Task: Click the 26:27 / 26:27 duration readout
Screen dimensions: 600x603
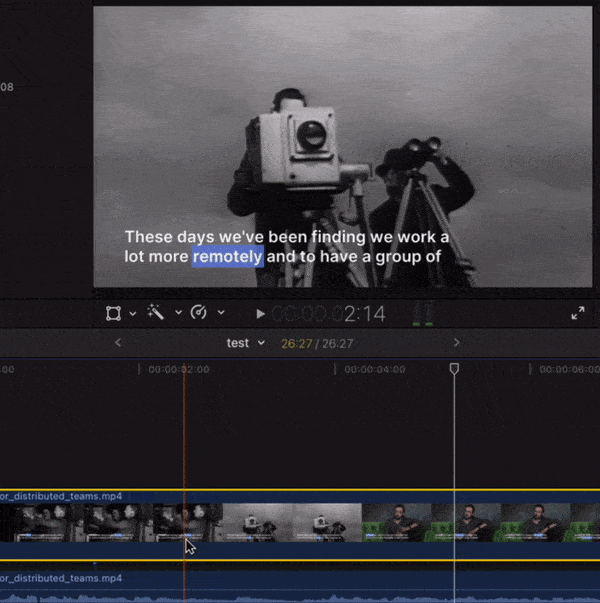Action: [x=317, y=344]
